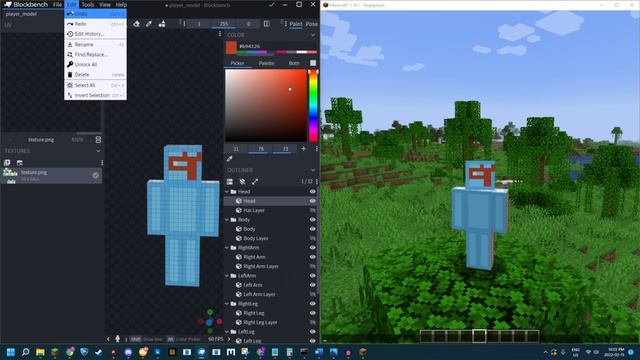Choose Undo from the Edit menu
This screenshot has width=640, height=360.
[95, 13]
